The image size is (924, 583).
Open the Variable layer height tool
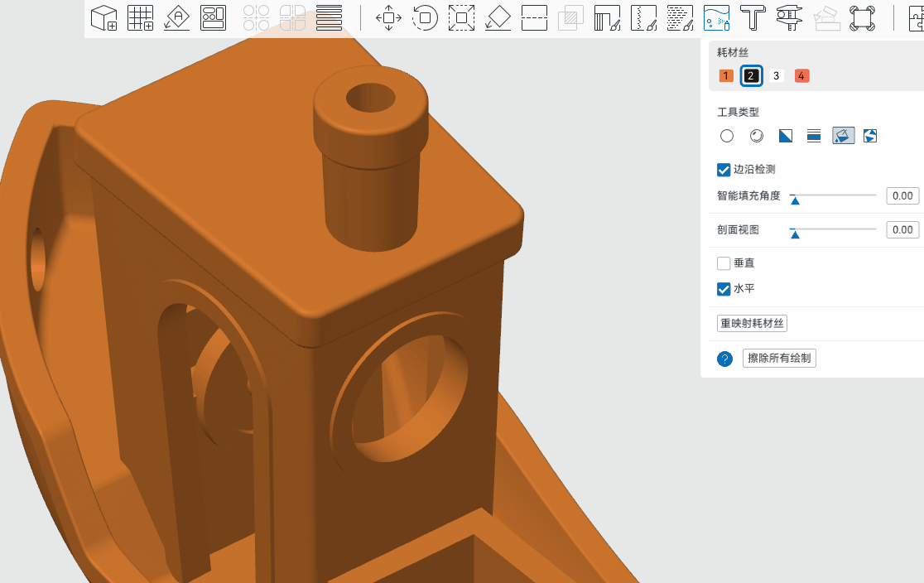coord(329,17)
